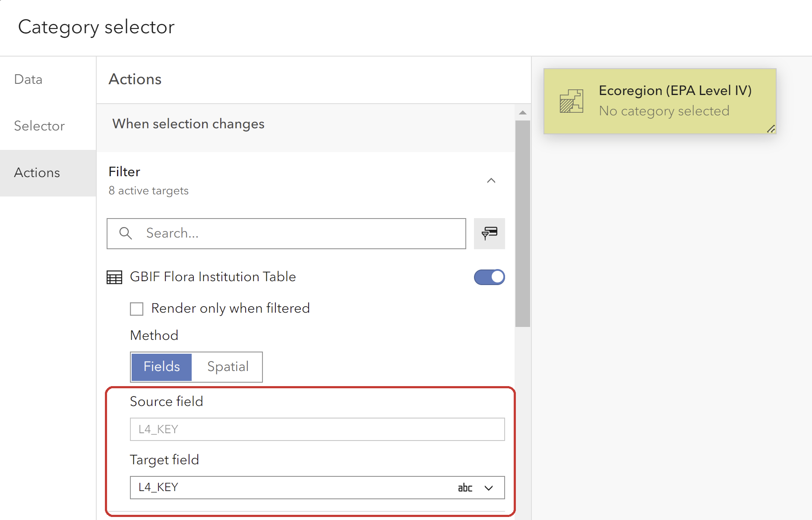Disable the GBIF Flora Institution Table filter toggle
812x520 pixels.
coord(489,277)
